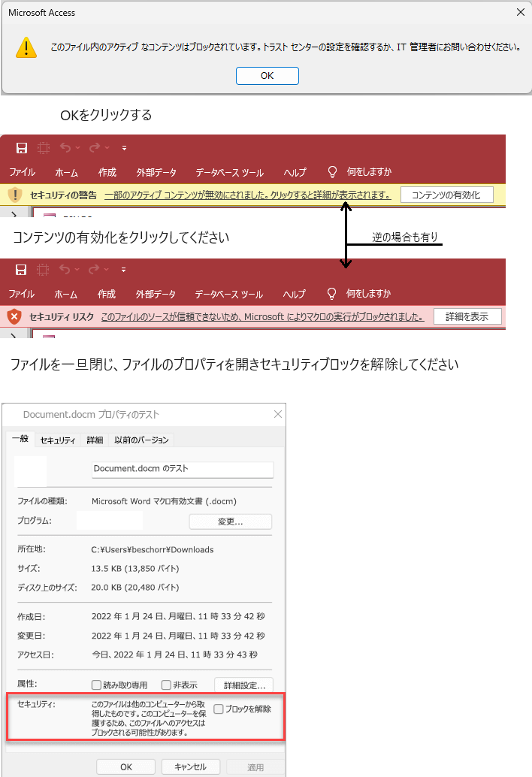The height and width of the screenshot is (777, 532).
Task: Check ブロックを解除 checkbox
Action: coord(219,709)
